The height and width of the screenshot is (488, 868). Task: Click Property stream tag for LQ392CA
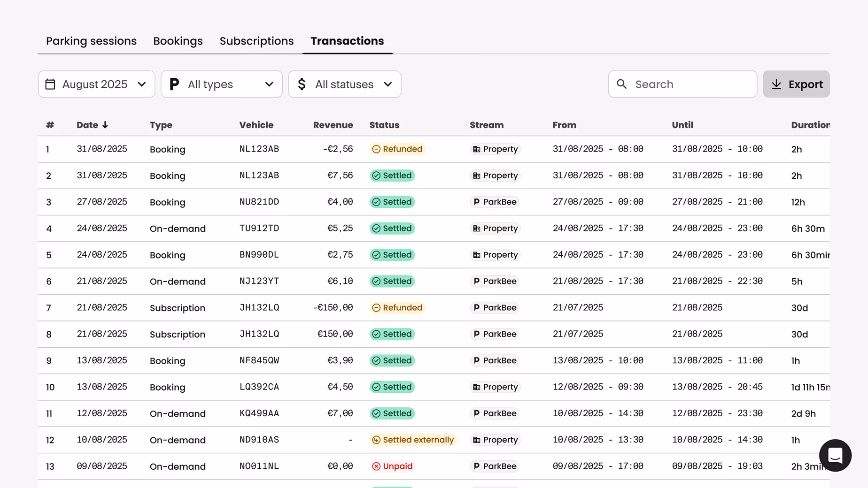click(x=495, y=387)
